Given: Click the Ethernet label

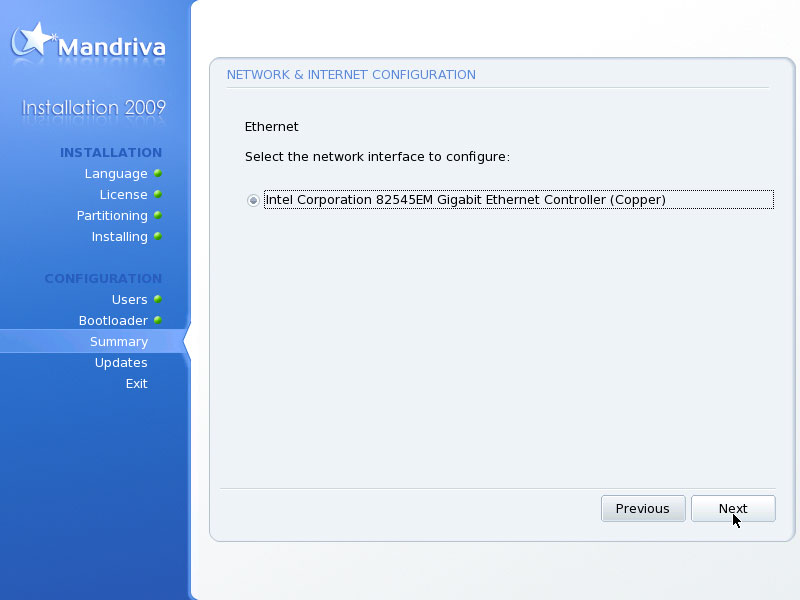Looking at the screenshot, I should click(271, 127).
